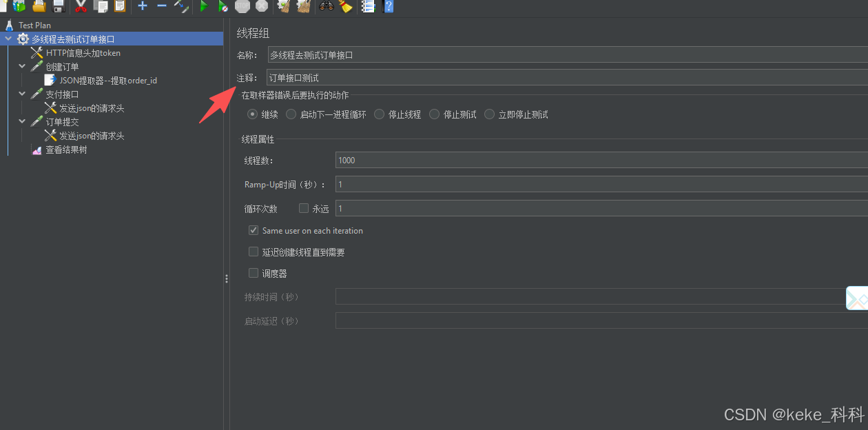The image size is (868, 430).
Task: Click the 查看结果树 listener icon
Action: (37, 150)
